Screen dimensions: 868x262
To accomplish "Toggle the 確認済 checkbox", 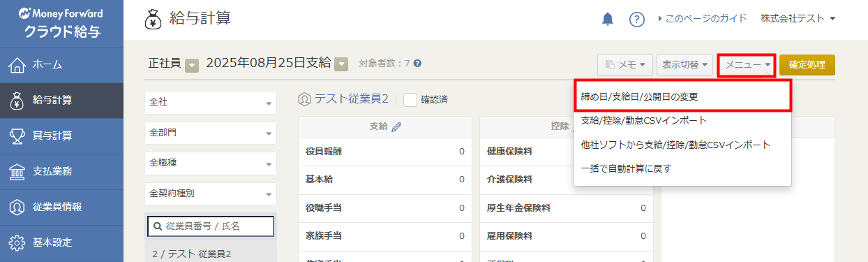I will [410, 100].
